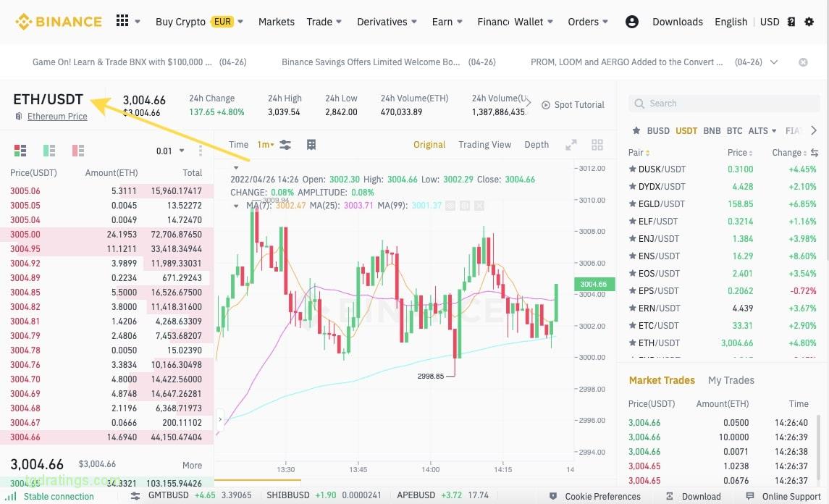Viewport: 829px width, 504px height.
Task: Open the chart calendar grid icon
Action: click(311, 144)
